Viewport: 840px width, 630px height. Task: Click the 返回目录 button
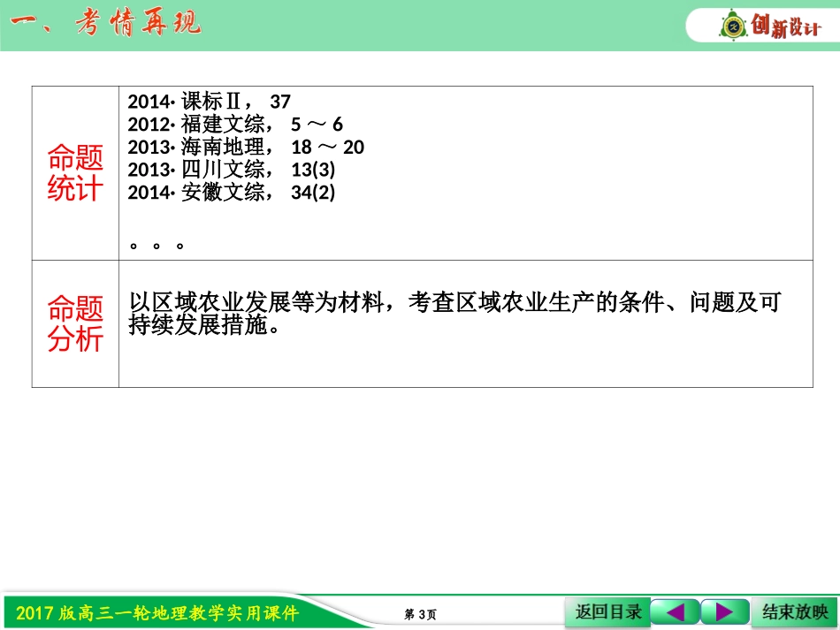click(607, 611)
